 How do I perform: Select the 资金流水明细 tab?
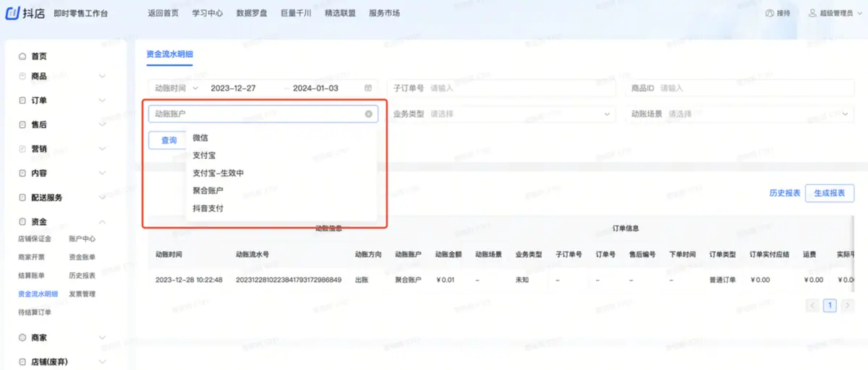tap(170, 54)
